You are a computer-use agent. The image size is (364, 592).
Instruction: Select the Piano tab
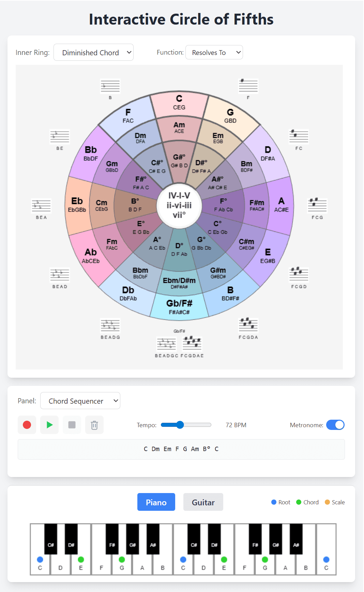coord(156,502)
